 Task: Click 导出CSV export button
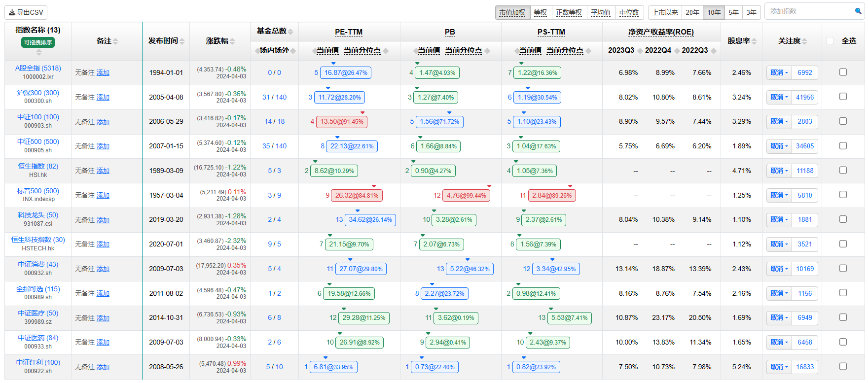26,12
